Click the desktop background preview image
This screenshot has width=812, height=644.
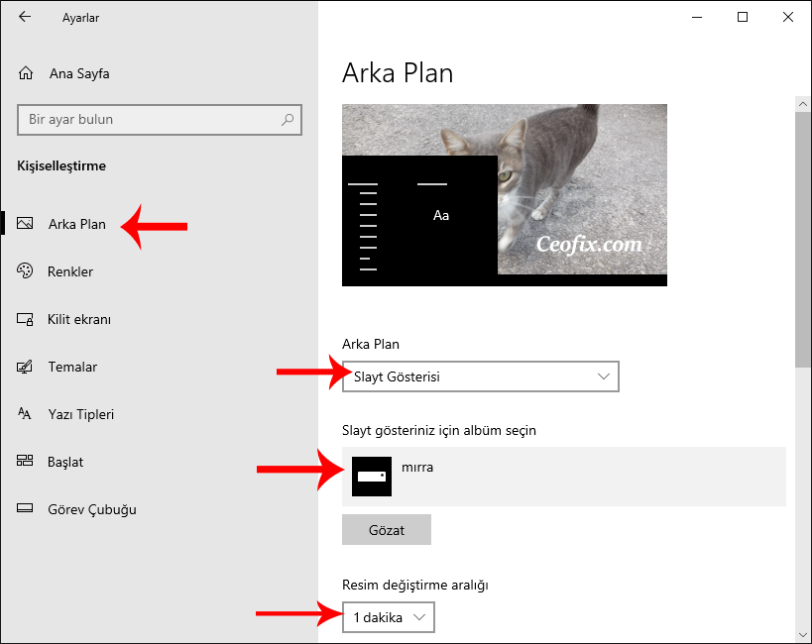tap(505, 195)
